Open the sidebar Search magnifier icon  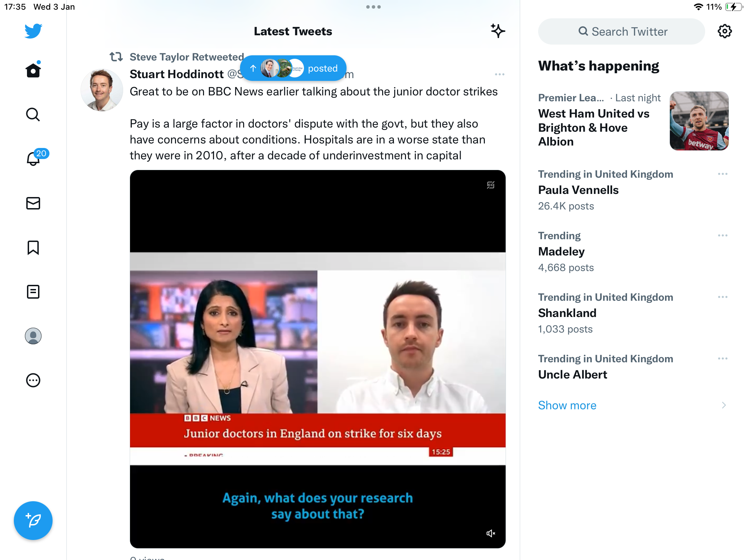[x=33, y=114]
